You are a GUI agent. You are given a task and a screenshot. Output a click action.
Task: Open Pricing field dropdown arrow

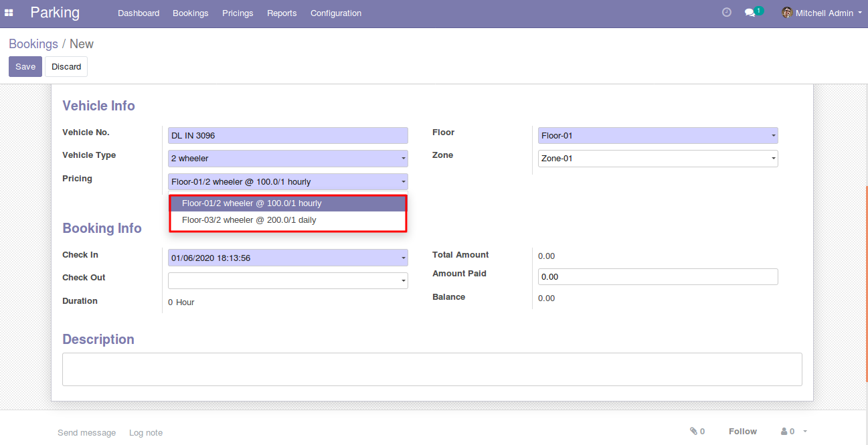click(x=404, y=181)
